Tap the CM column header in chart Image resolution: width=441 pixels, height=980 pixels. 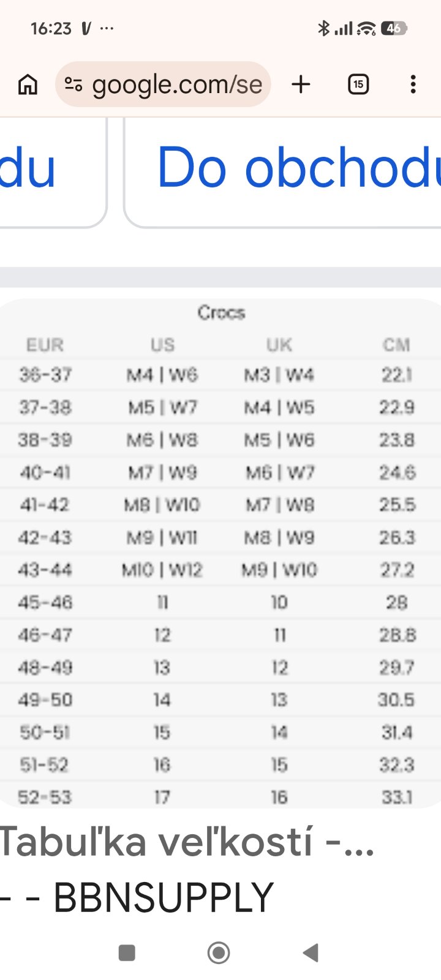[396, 345]
